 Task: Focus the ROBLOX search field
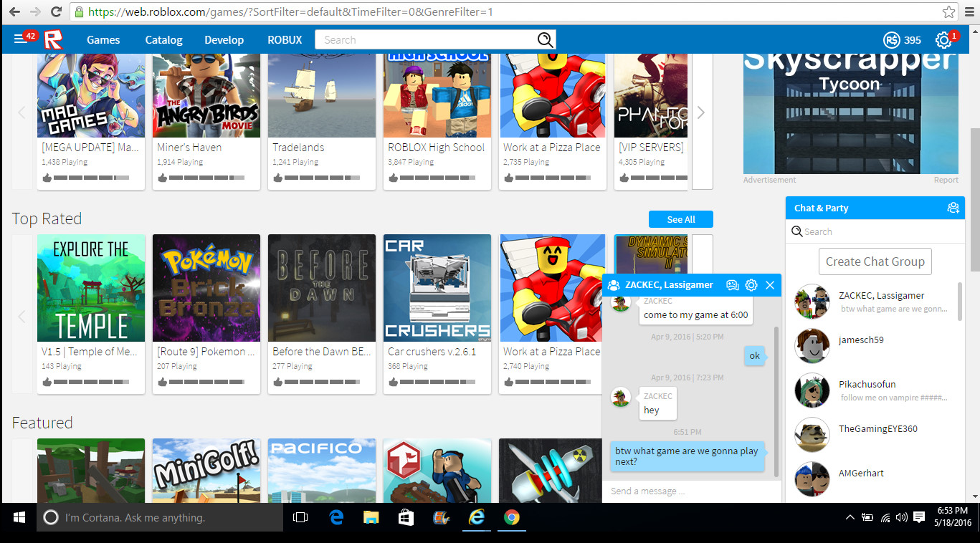[426, 39]
